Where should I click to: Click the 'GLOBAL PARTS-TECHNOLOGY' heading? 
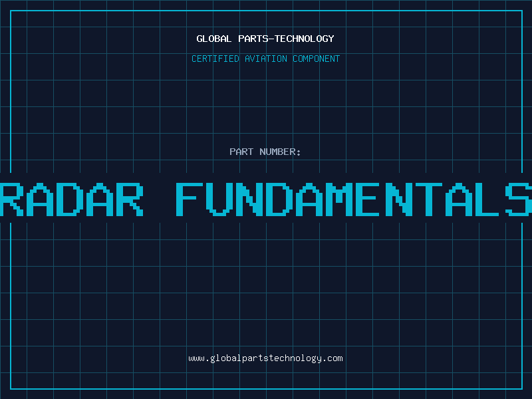click(265, 39)
